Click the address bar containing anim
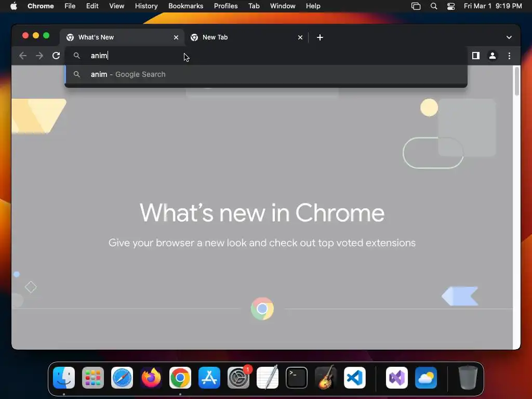Viewport: 532px width, 399px height. [266, 56]
